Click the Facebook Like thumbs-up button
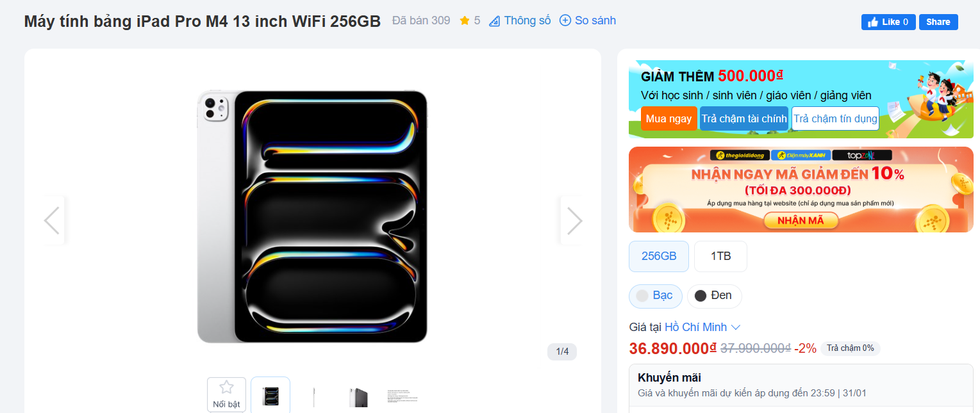Viewport: 980px width, 413px height. (888, 22)
